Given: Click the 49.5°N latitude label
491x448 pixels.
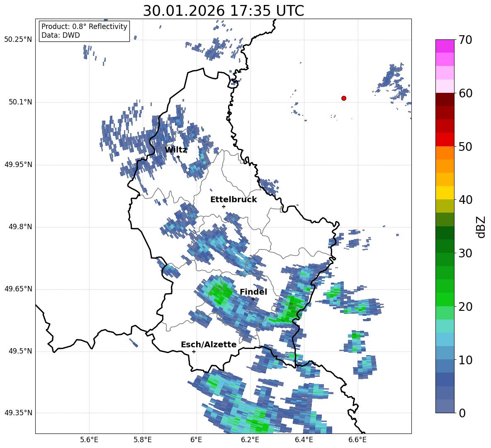Looking at the screenshot, I should coord(20,351).
